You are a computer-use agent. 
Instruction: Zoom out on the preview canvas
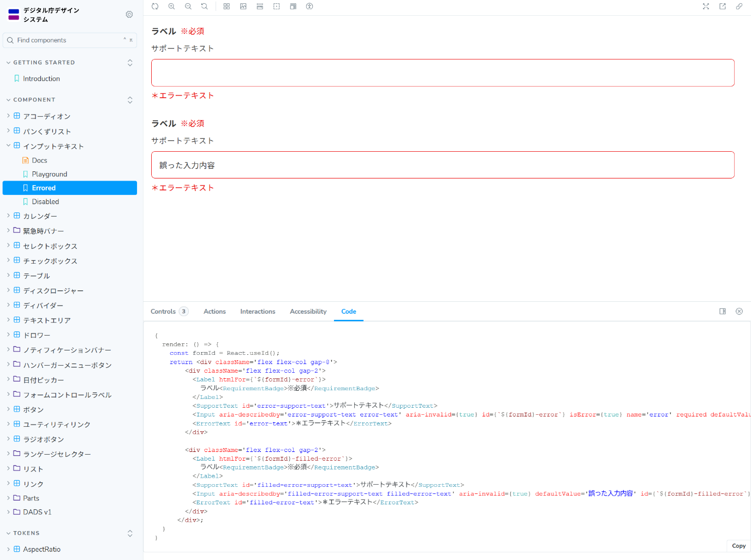(x=188, y=7)
